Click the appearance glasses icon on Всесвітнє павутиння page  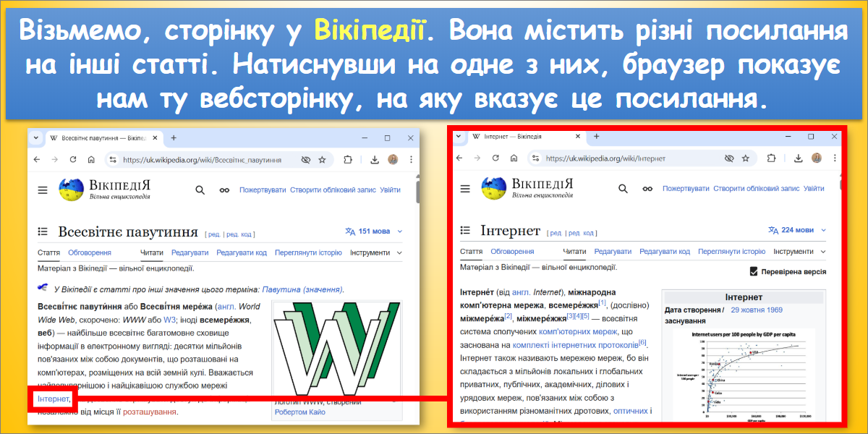click(224, 190)
